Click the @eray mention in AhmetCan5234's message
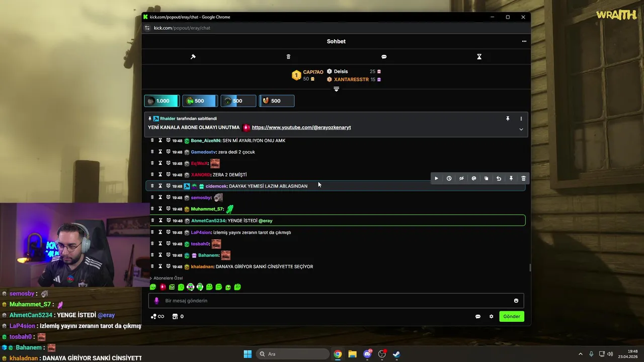 pos(265,221)
